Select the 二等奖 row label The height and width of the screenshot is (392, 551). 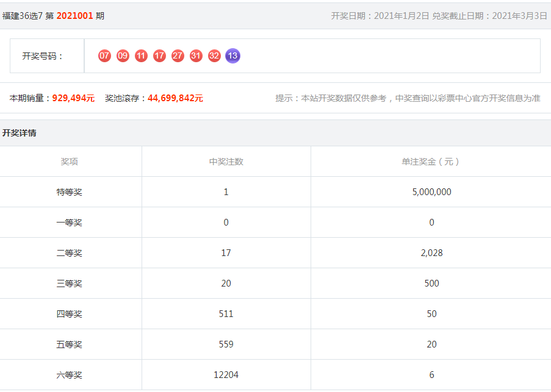[x=69, y=253]
